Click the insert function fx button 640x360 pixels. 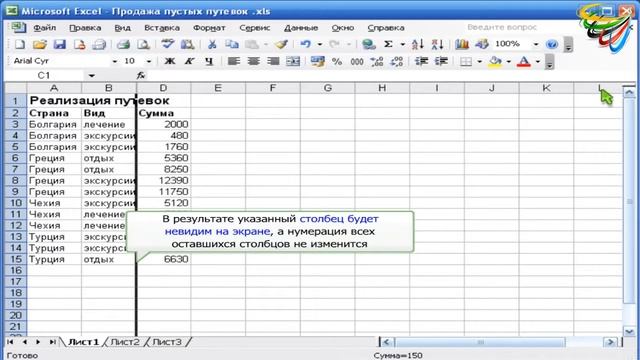click(141, 76)
